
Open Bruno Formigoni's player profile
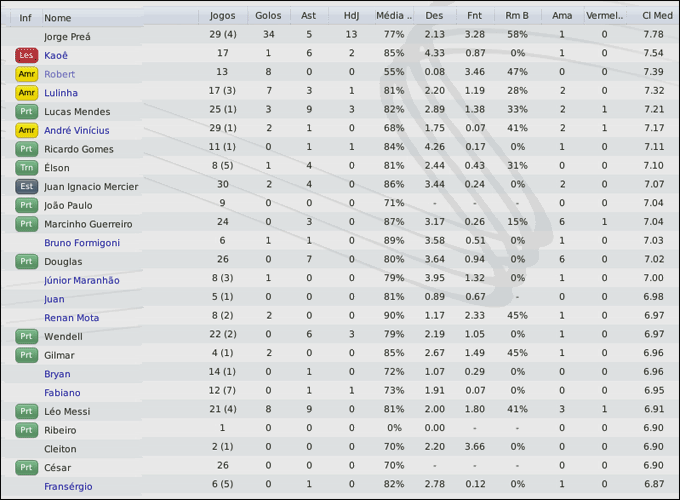(x=82, y=242)
